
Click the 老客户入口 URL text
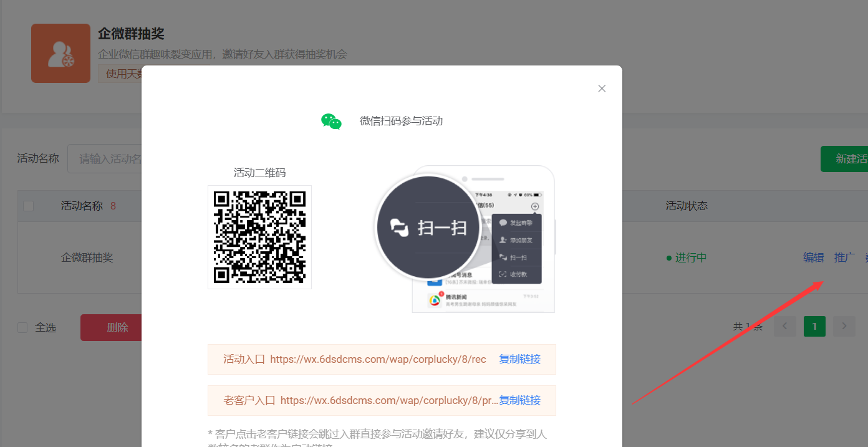[390, 400]
